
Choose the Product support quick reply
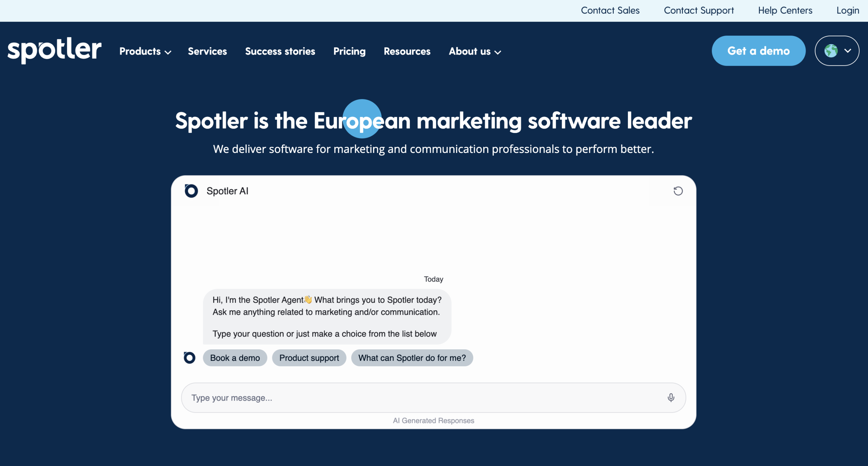309,358
